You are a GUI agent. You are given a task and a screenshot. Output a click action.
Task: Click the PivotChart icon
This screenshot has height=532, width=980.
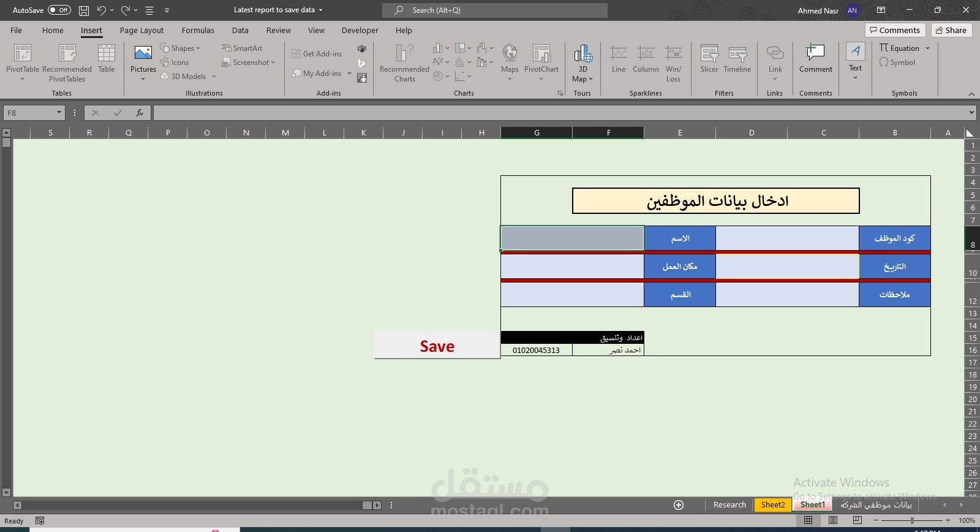[541, 54]
